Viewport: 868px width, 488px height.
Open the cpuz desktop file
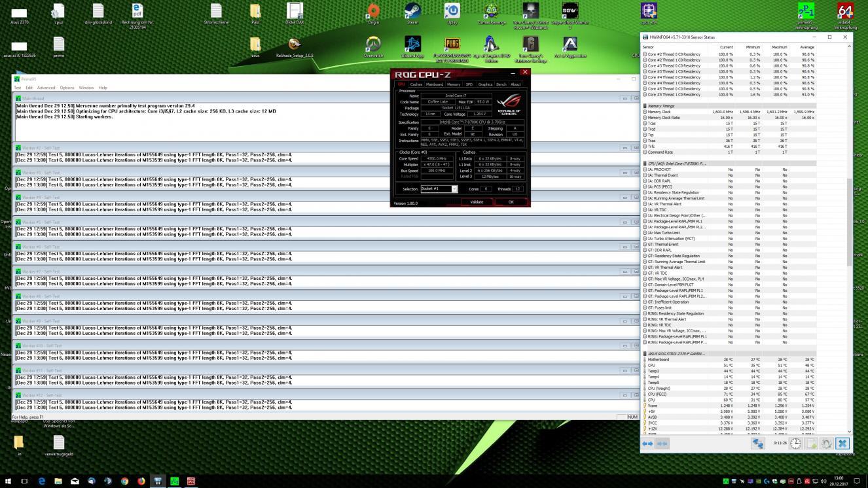tap(59, 13)
